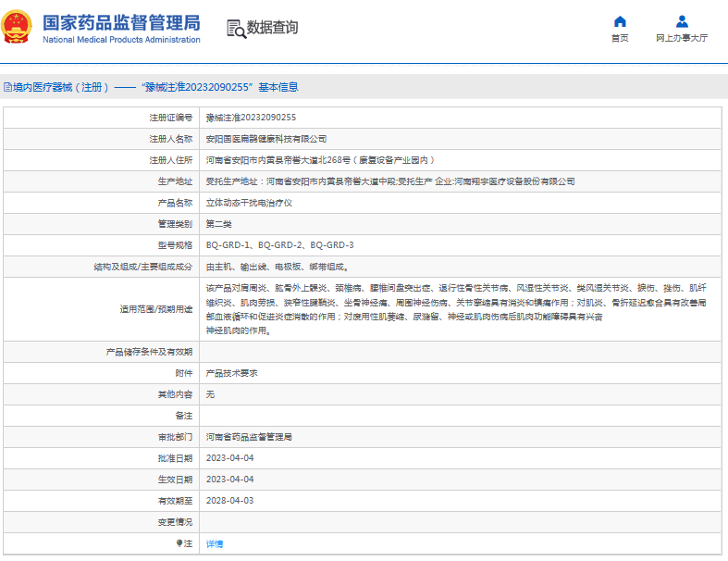Select approval department 河南省药品监督管理局
The image size is (728, 561).
tap(249, 437)
